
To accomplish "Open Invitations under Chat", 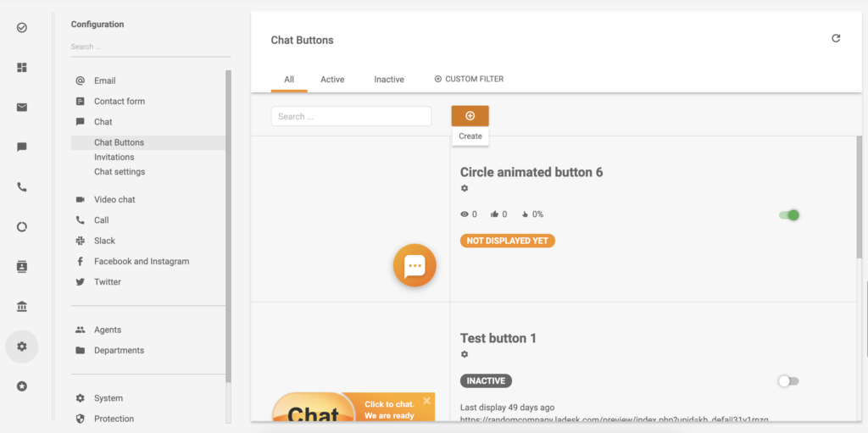I will click(x=114, y=157).
